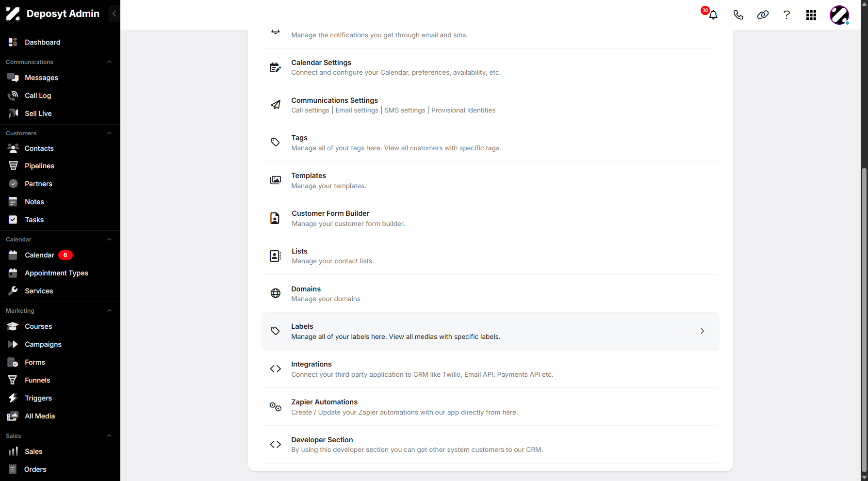Open the help question mark icon
The width and height of the screenshot is (868, 481).
pyautogui.click(x=786, y=15)
